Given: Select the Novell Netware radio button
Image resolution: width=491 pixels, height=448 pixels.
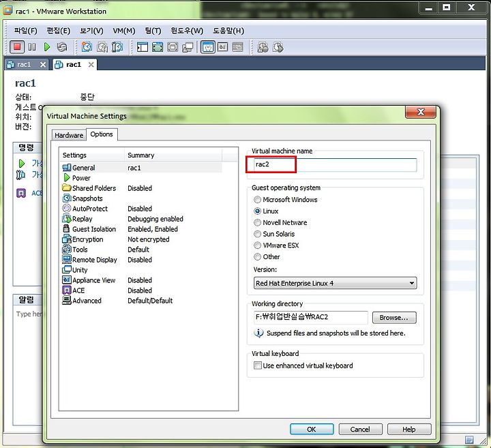Looking at the screenshot, I should (x=257, y=222).
